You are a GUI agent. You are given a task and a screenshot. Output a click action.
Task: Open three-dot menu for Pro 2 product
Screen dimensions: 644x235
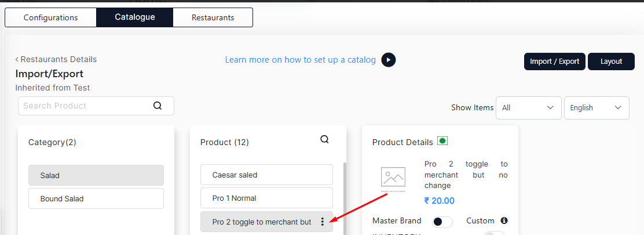click(x=323, y=222)
